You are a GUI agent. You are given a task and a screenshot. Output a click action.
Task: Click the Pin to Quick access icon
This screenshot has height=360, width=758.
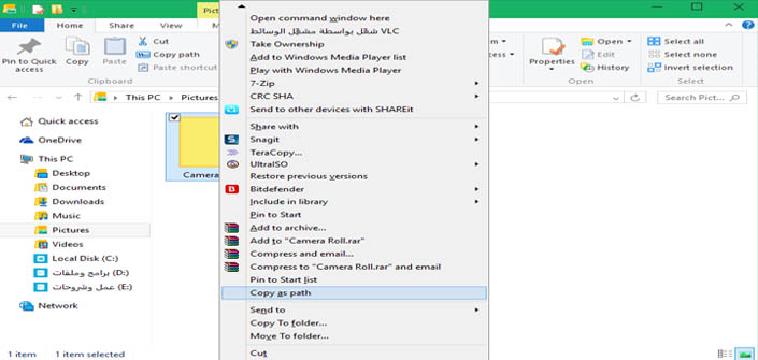click(x=29, y=47)
